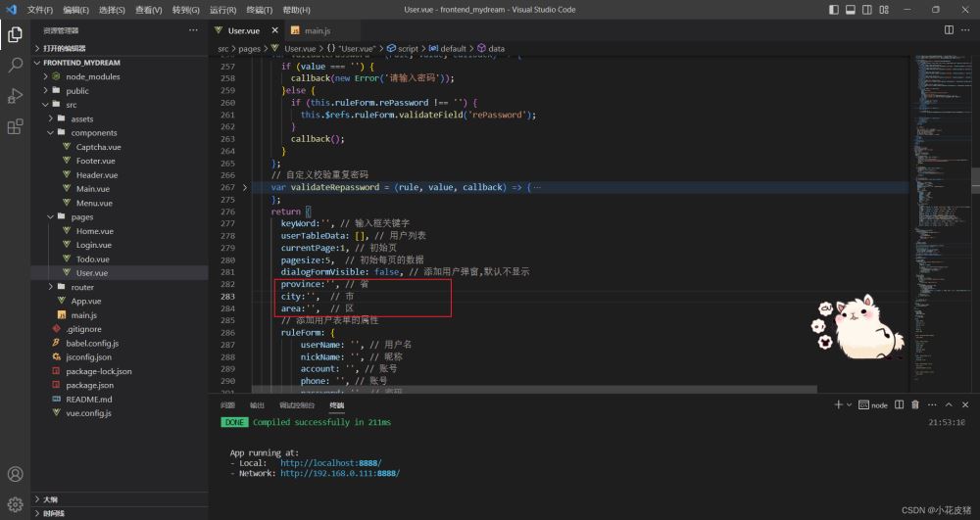
Task: Open the Search view in activity bar
Action: point(15,66)
